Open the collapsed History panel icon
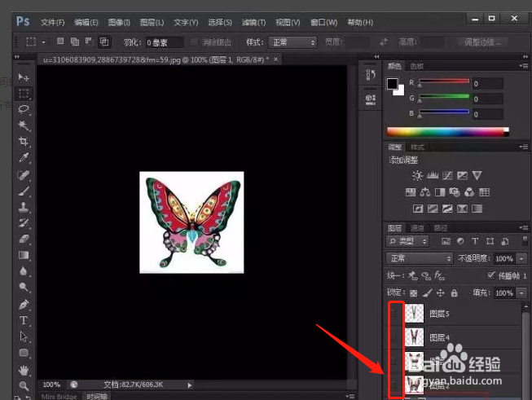 371,75
